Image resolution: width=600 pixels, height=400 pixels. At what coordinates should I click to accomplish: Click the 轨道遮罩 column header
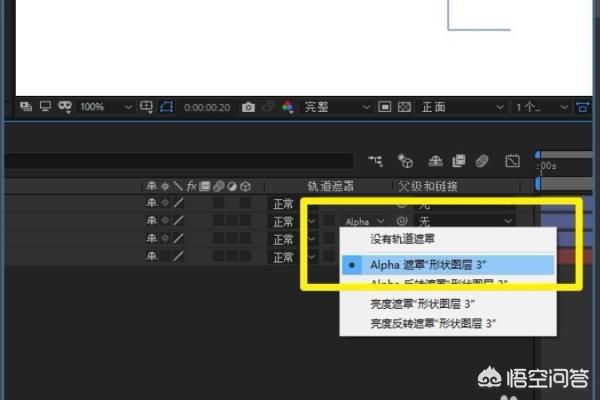(x=331, y=186)
